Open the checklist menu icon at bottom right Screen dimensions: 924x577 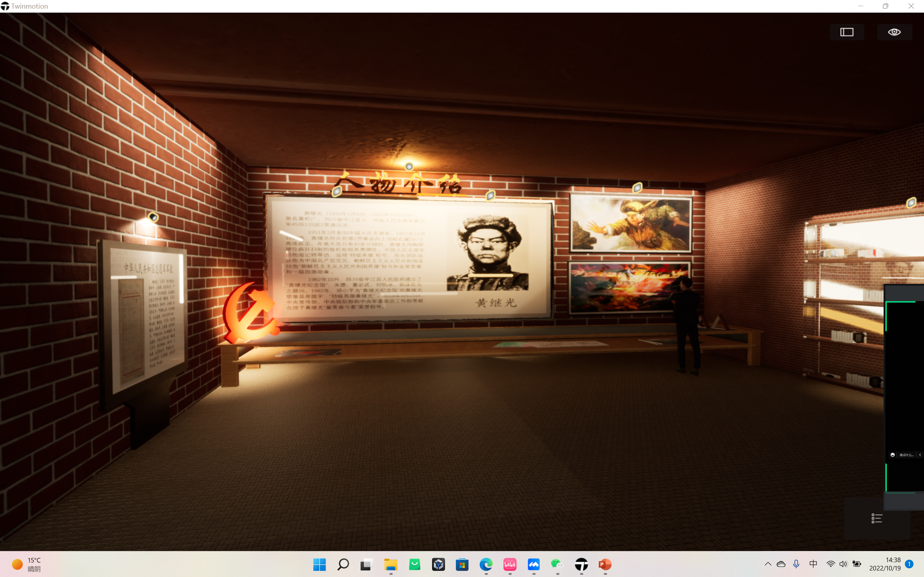(x=877, y=518)
